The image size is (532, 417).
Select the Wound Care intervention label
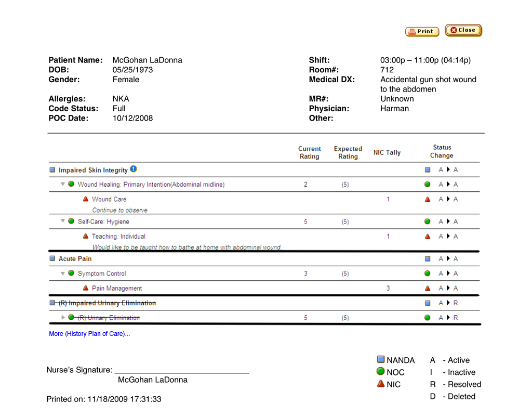(109, 199)
